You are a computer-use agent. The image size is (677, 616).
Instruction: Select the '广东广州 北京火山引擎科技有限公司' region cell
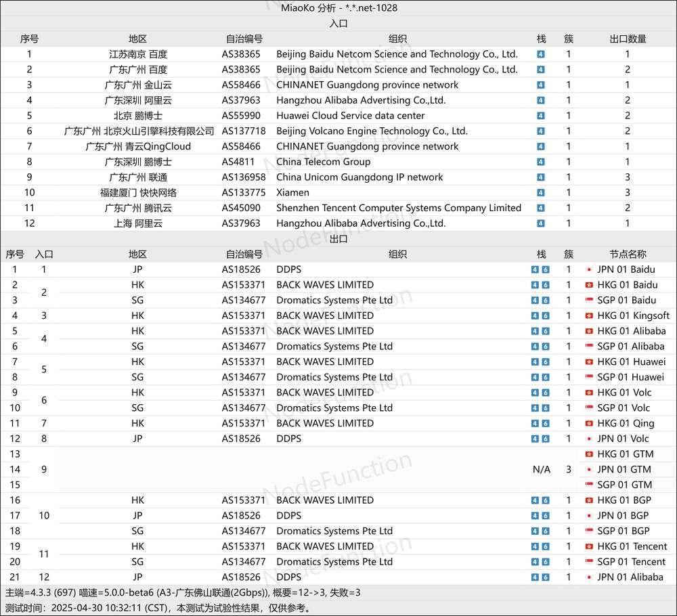pyautogui.click(x=139, y=131)
